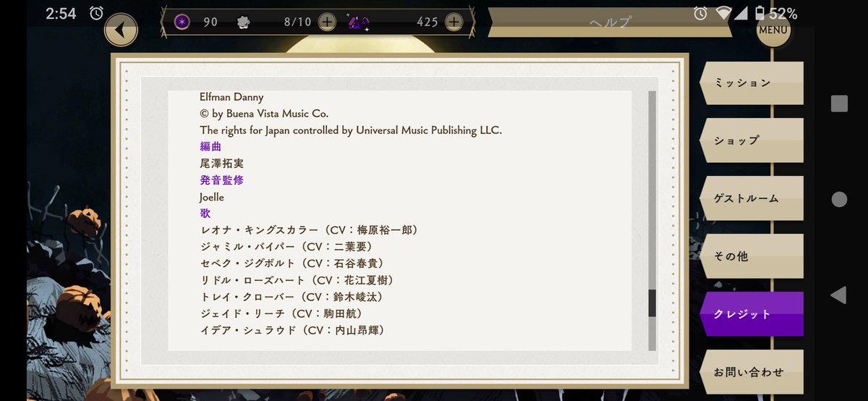Tap the ジェイド・リーチ credit line
Screen dimensions: 868x401
point(282,313)
